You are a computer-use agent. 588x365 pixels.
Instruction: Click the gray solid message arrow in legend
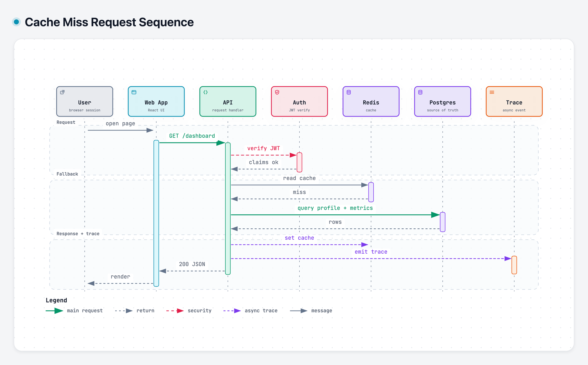pos(299,311)
